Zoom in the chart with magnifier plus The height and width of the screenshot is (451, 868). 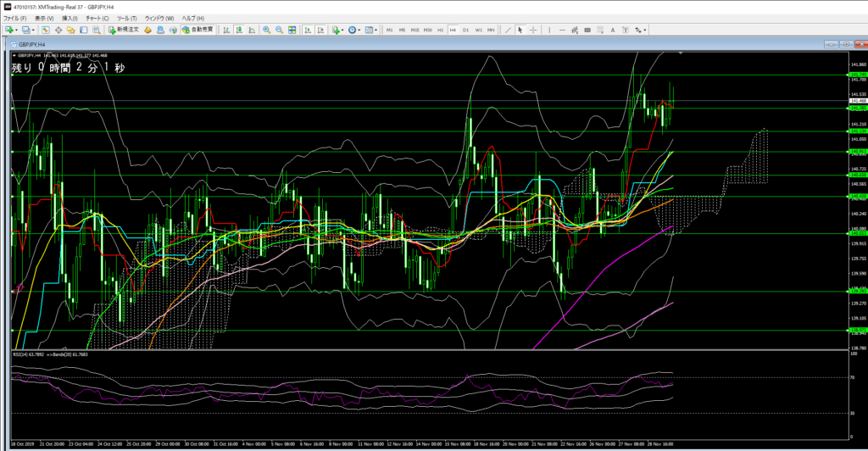coord(267,30)
